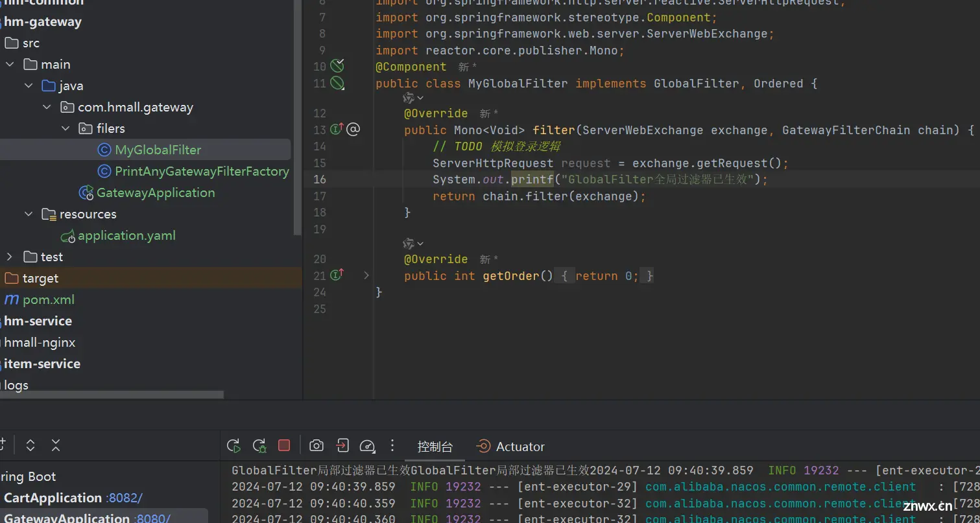980x523 pixels.
Task: Click the TODO comment on line 14
Action: [497, 146]
